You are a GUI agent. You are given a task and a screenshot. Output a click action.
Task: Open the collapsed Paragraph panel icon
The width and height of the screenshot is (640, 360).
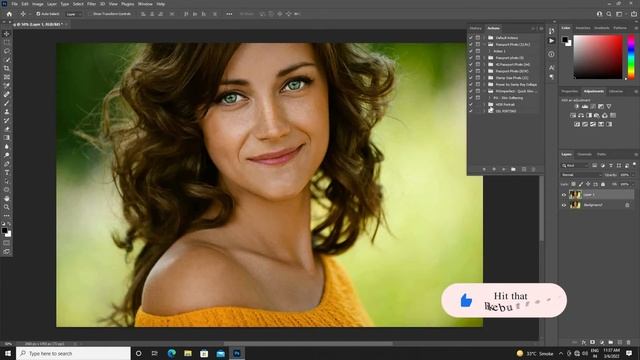pos(551,77)
